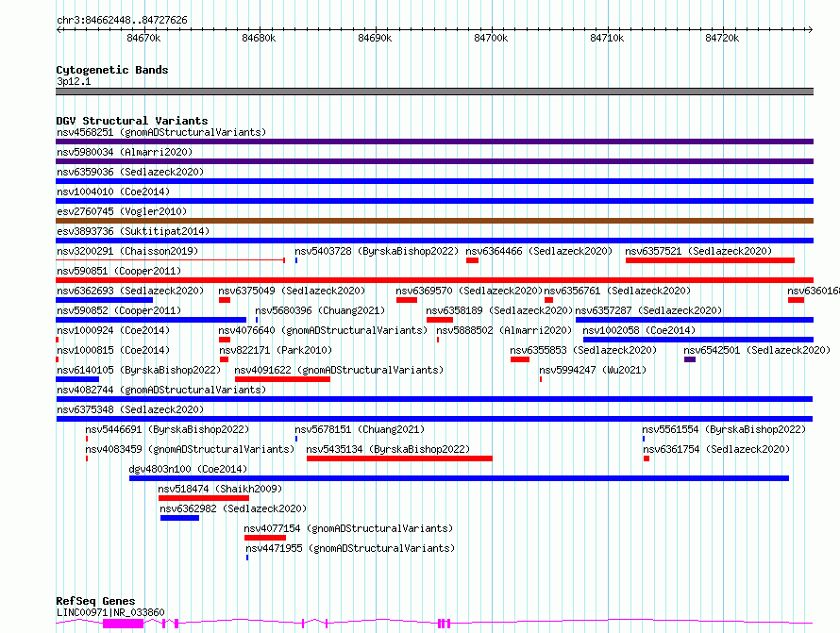
Task: Open the nsv6357521 Sedlazeck2020 red bar
Action: 710,260
